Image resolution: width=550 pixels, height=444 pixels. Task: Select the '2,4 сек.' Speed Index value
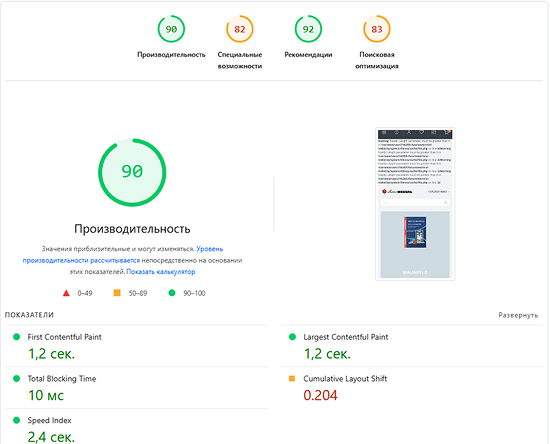point(52,437)
